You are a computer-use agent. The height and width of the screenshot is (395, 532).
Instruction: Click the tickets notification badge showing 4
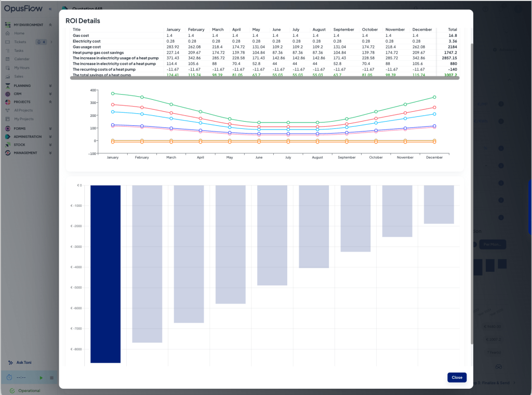42,42
